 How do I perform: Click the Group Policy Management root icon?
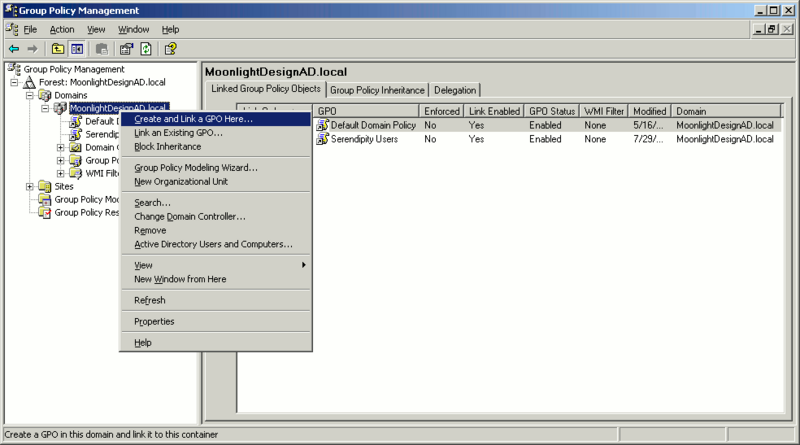coord(14,69)
